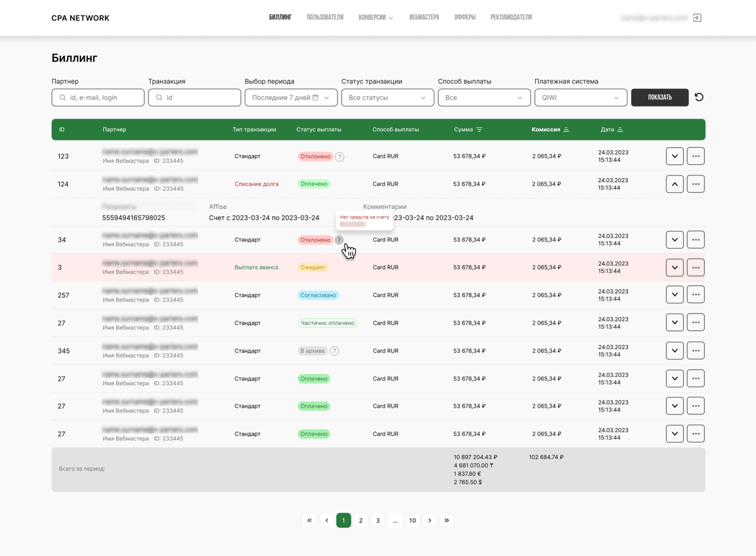Click the reset filters icon beside Показать
This screenshot has height=556, width=756.
699,97
